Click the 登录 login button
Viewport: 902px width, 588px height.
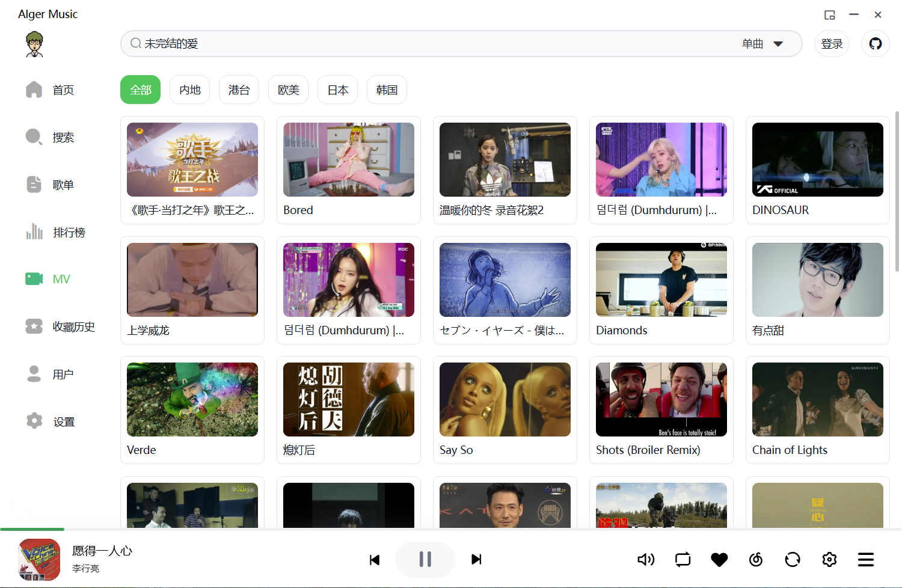(832, 44)
